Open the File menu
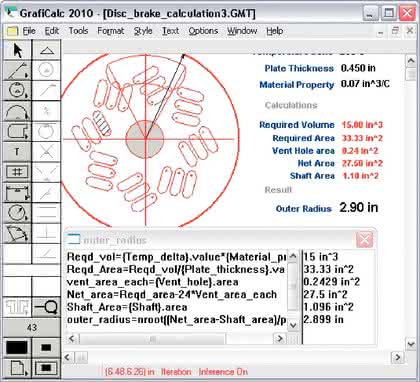420x382 pixels. coord(29,31)
